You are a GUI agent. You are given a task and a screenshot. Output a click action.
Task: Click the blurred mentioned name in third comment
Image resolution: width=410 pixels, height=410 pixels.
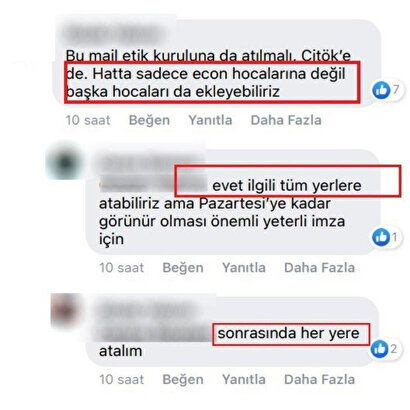point(157,333)
